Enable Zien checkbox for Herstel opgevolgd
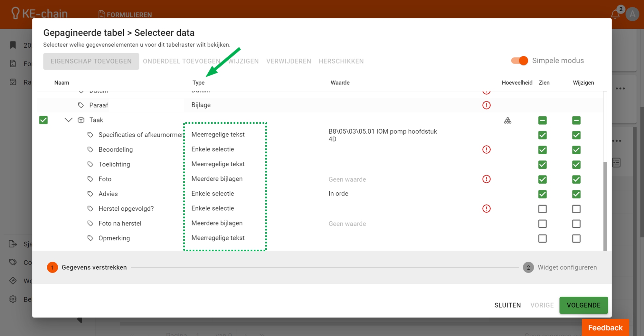 click(542, 209)
